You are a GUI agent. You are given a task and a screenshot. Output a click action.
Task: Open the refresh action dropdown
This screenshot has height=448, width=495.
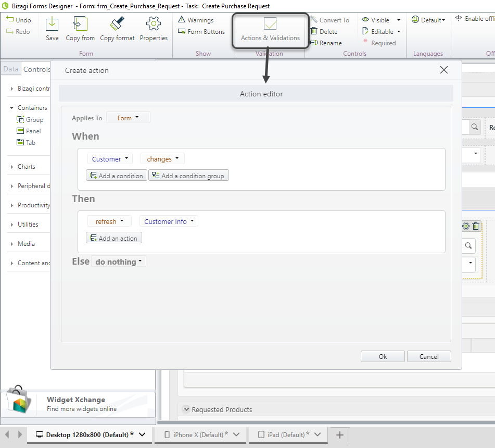[109, 221]
